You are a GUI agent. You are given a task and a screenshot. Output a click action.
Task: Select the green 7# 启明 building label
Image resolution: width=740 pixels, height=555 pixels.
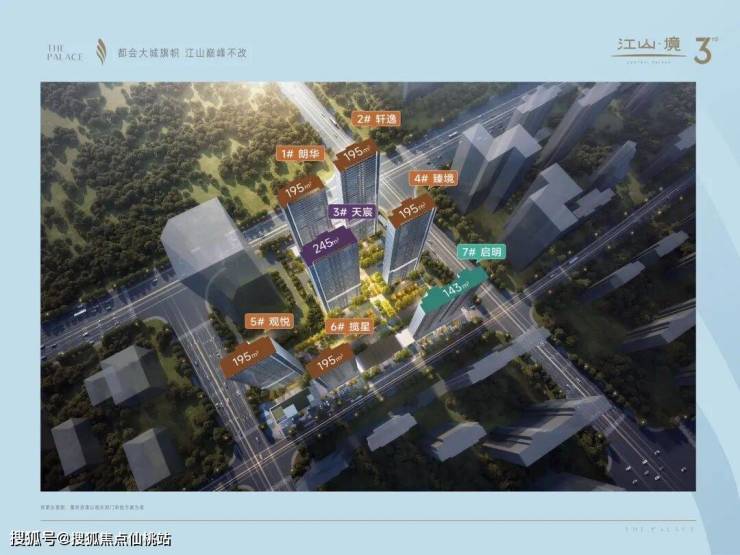point(481,252)
